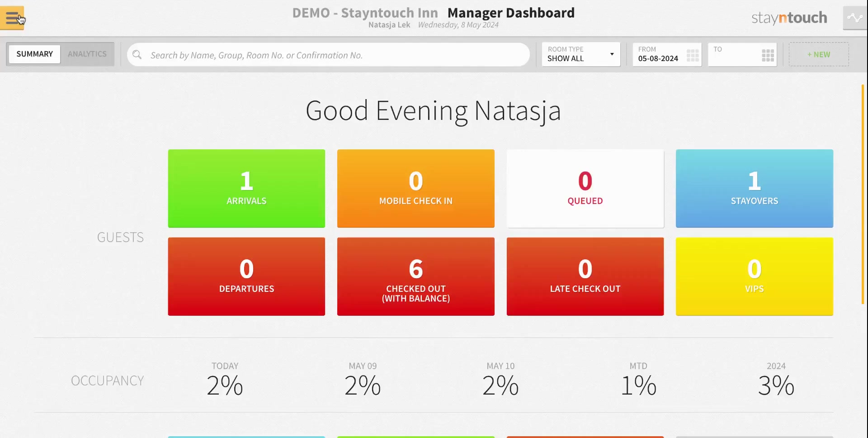Click the 2024 occupancy 3% value
868x438 pixels.
click(x=776, y=386)
